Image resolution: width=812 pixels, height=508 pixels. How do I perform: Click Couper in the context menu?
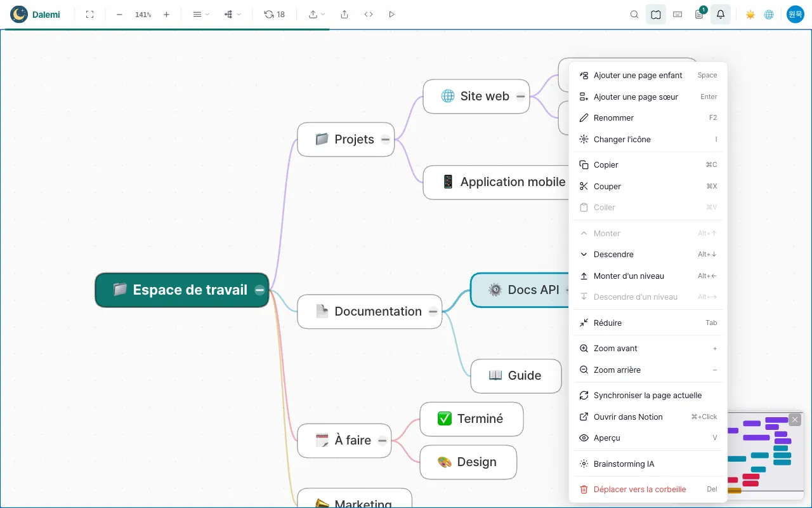click(648, 187)
